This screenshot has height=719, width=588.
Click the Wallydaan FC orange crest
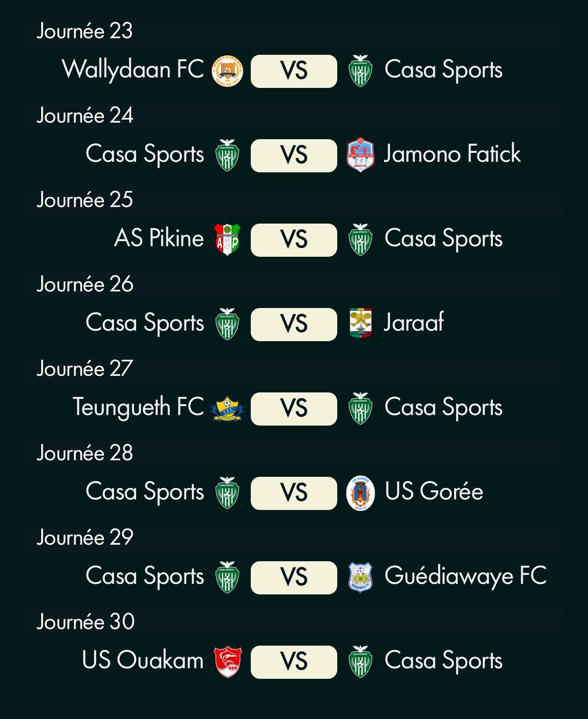[227, 71]
